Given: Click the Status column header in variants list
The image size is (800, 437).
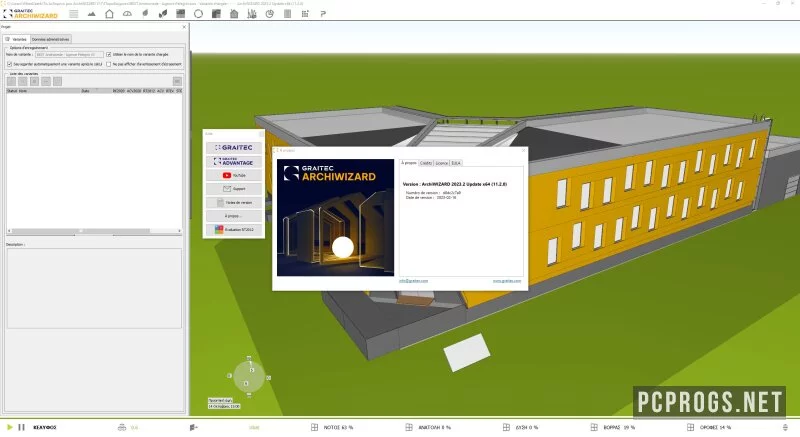Looking at the screenshot, I should pos(12,91).
